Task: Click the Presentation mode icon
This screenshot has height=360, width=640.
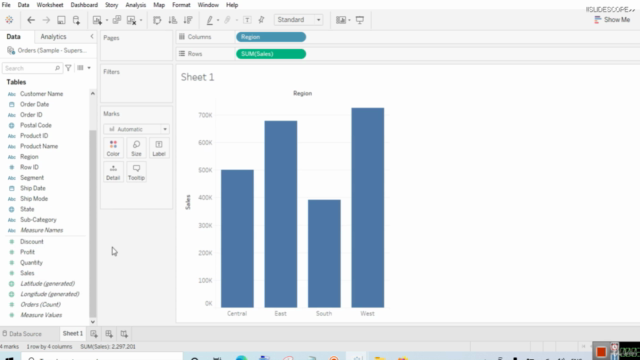Action: 360,20
